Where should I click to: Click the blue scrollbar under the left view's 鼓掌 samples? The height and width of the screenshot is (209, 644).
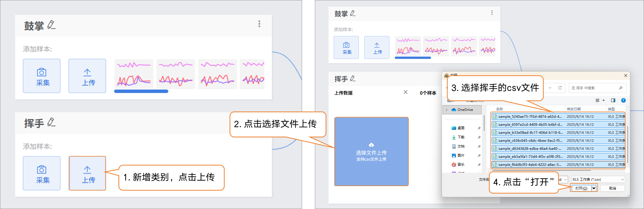(141, 91)
